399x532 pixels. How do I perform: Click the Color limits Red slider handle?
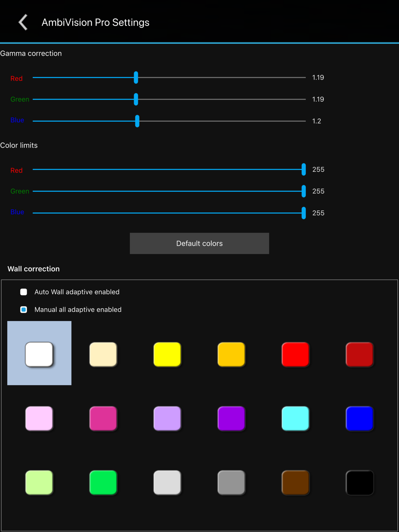tap(304, 169)
